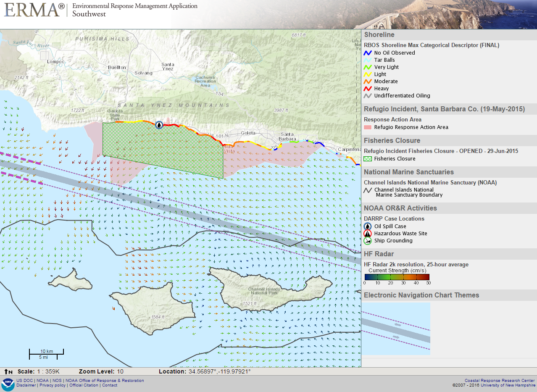Click the north arrow icon beside Scale
The image size is (537, 392).
8,372
